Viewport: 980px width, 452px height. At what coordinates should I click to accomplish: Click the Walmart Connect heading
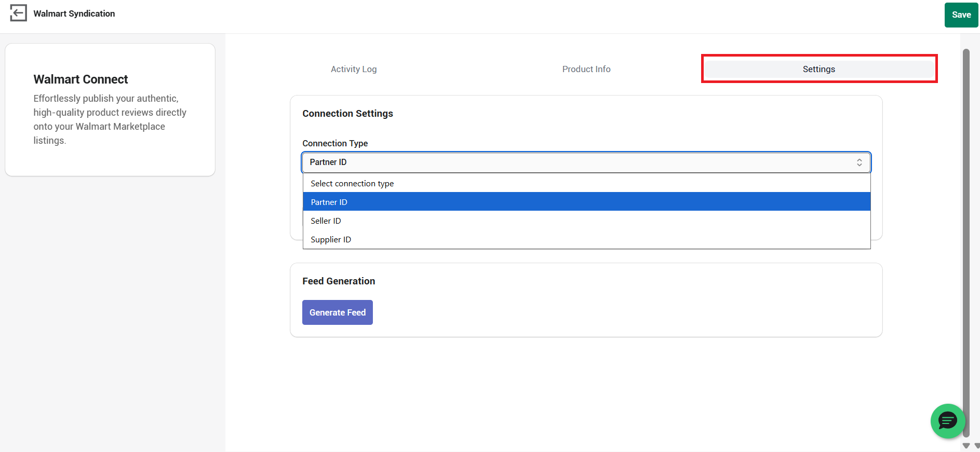pyautogui.click(x=80, y=79)
